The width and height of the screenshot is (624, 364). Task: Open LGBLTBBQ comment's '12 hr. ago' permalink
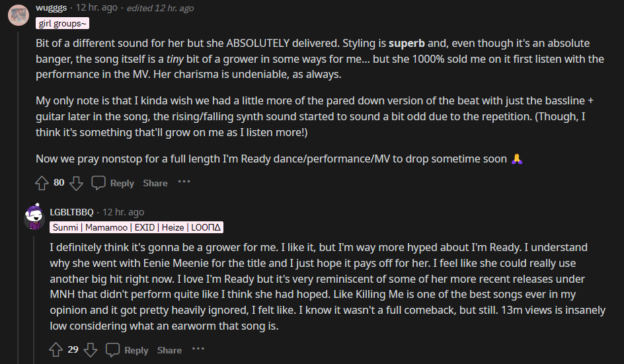coord(123,212)
